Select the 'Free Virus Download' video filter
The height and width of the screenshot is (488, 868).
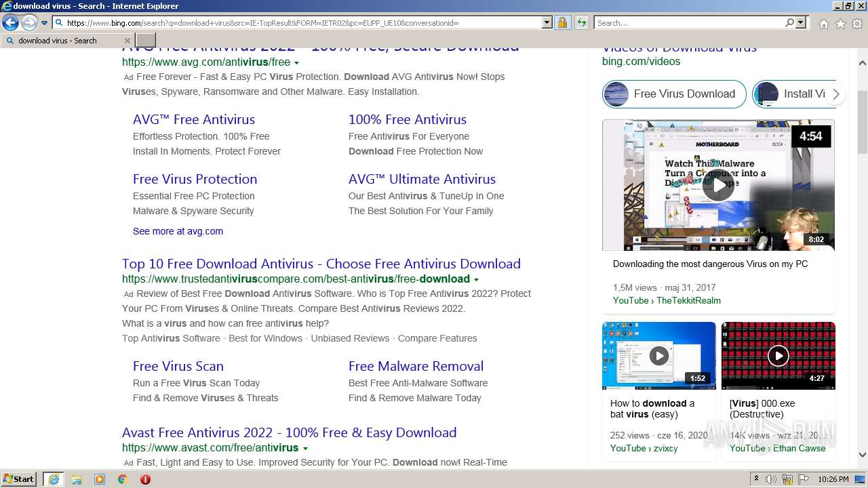coord(674,94)
